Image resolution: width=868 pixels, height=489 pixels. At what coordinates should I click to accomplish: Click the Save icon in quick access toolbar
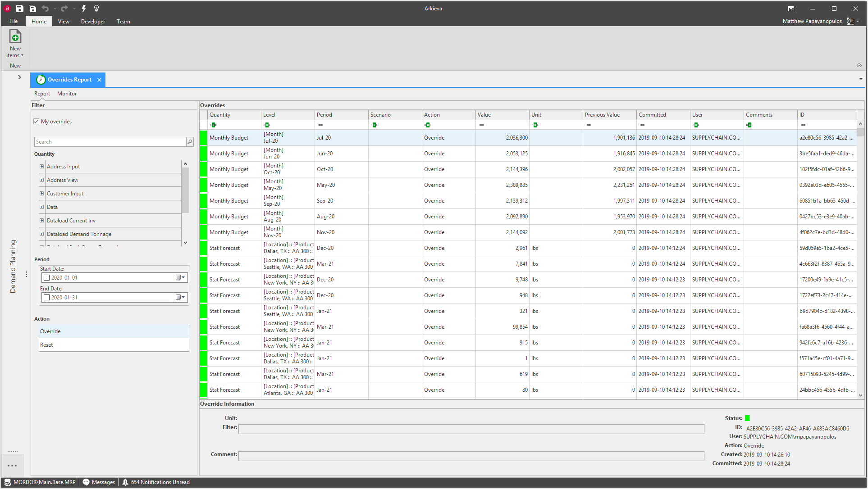point(19,9)
